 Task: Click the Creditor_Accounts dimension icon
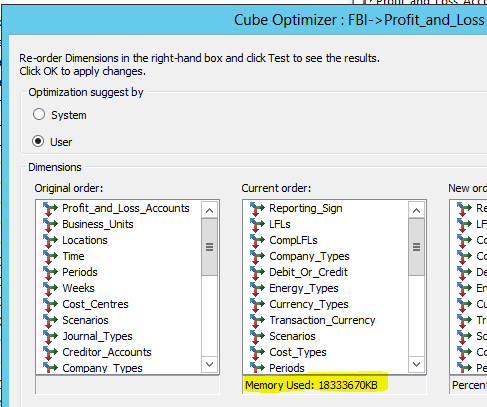[50, 353]
